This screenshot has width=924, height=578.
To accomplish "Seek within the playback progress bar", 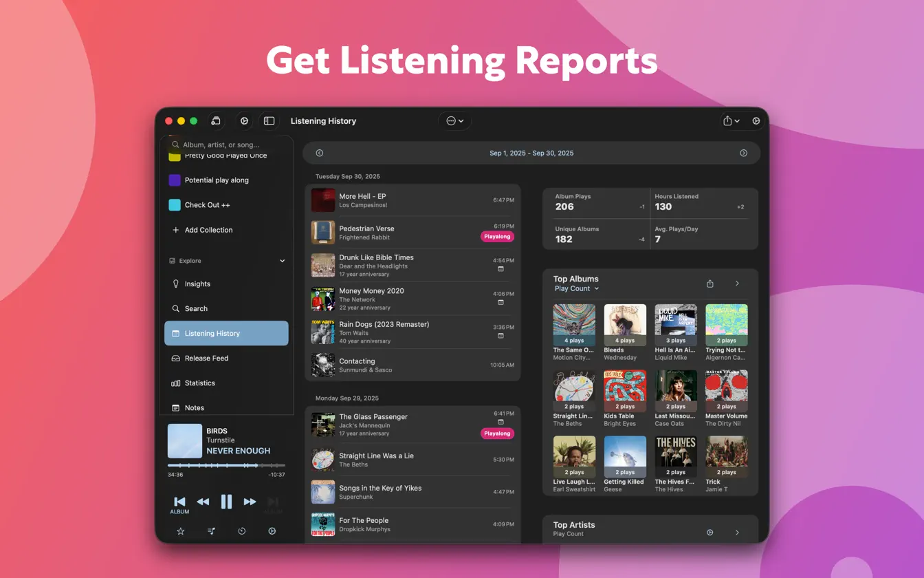I will click(x=226, y=466).
